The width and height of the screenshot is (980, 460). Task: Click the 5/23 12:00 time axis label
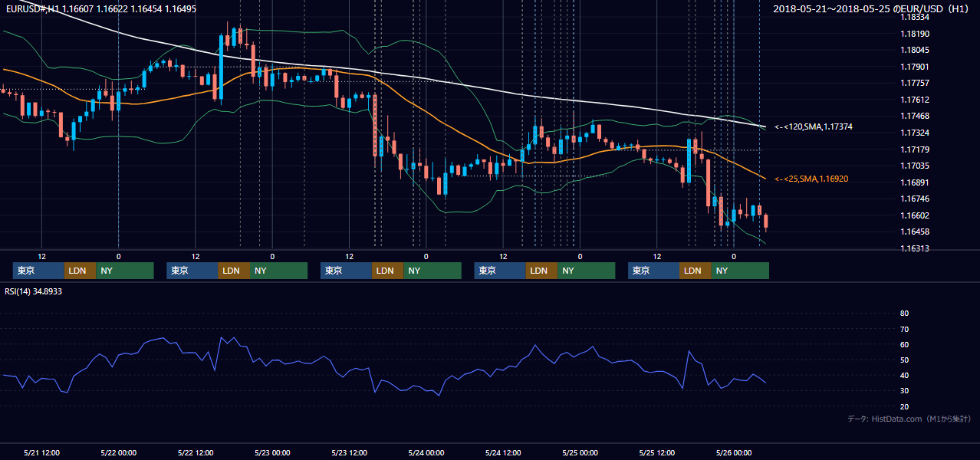tap(350, 452)
